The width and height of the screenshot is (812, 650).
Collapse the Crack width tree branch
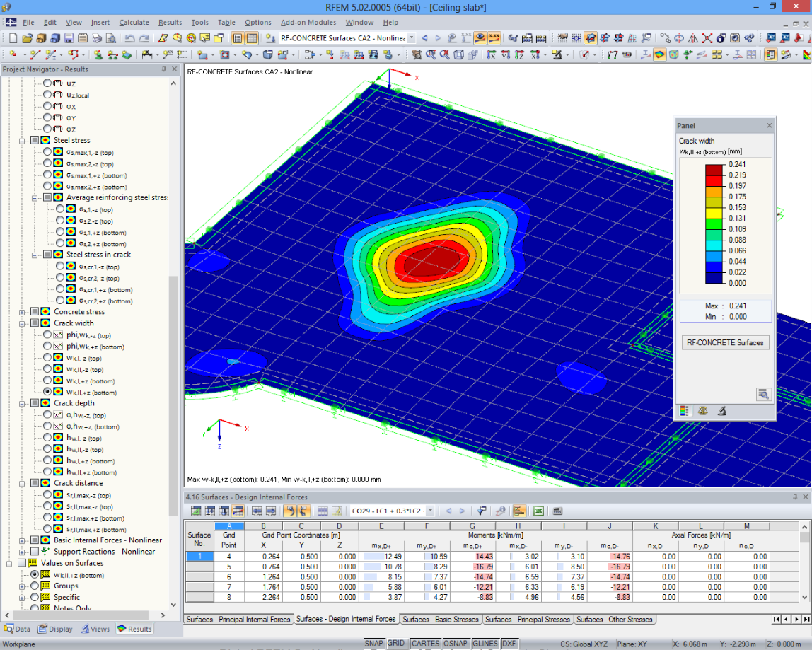pyautogui.click(x=21, y=323)
